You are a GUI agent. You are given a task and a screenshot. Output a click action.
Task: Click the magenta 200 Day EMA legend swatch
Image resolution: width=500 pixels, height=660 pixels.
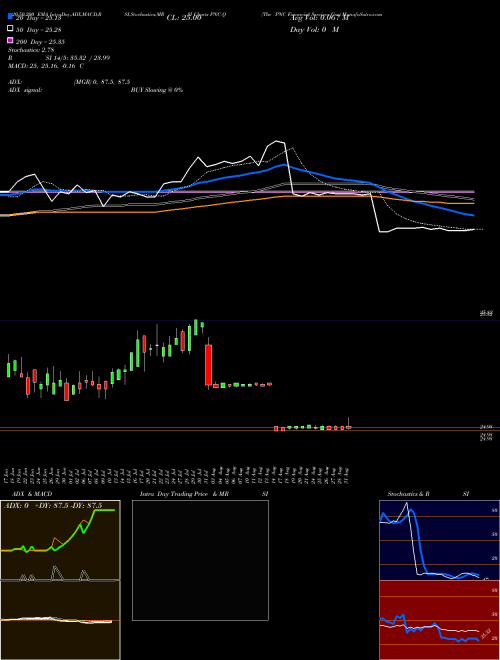click(x=11, y=40)
